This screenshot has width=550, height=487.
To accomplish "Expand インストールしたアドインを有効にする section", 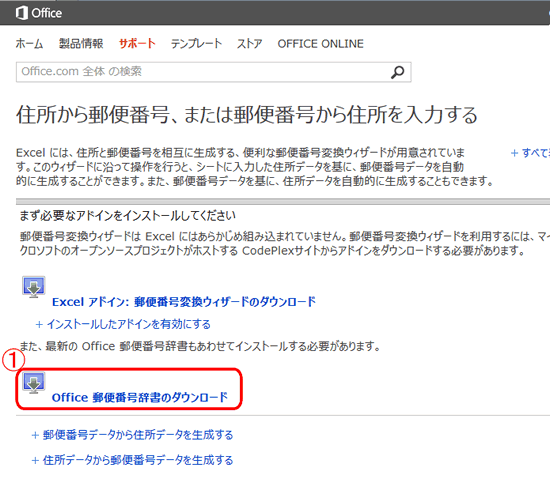I will 123,324.
